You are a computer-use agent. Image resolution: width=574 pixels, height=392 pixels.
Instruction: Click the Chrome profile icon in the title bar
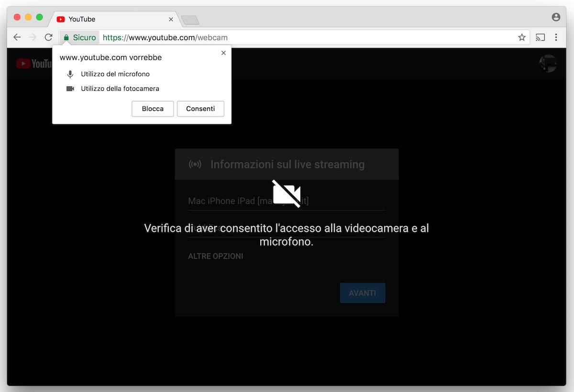point(556,17)
